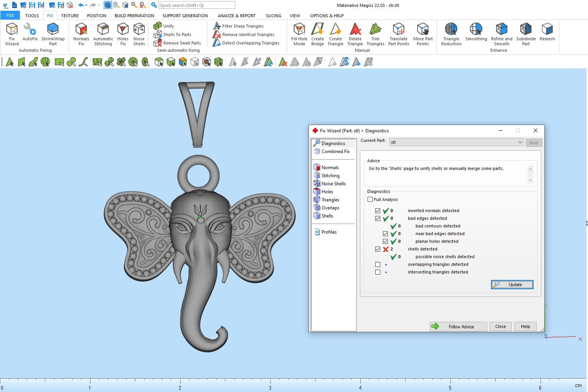Click the Update diagnostics button

point(512,285)
